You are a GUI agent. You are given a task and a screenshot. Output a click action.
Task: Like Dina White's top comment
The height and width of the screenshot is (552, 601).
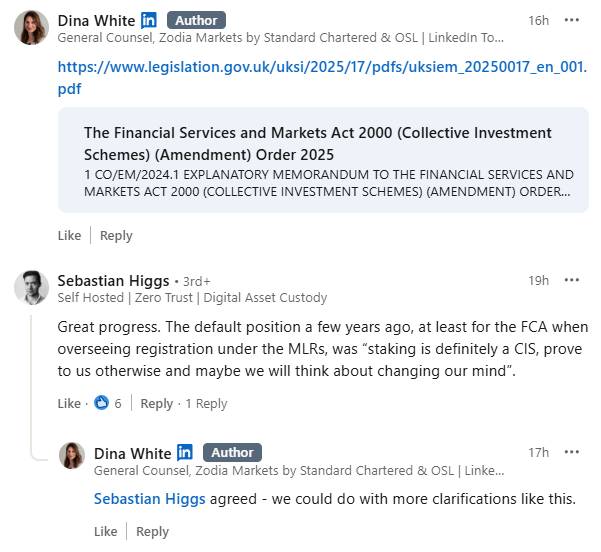click(x=69, y=235)
